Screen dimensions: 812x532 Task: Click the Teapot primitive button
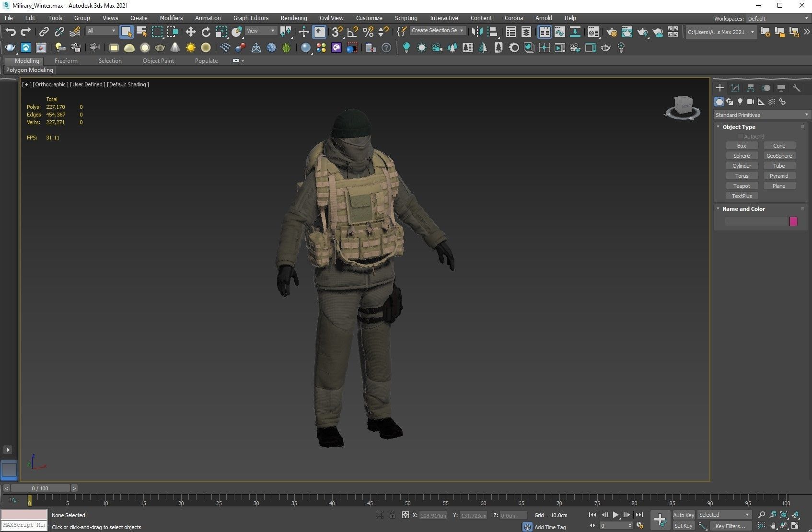click(742, 186)
